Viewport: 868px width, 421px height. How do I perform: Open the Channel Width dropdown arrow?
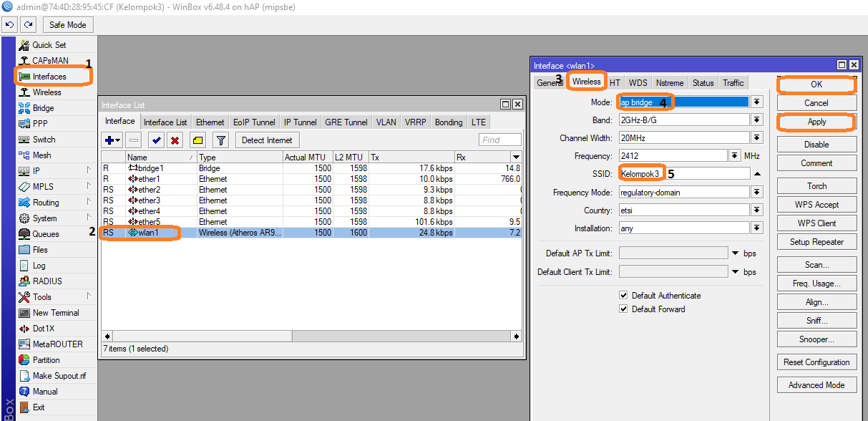click(x=757, y=138)
